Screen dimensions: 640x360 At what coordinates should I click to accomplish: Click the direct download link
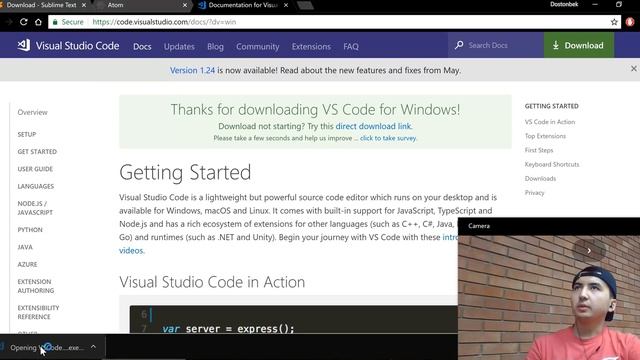pos(373,126)
